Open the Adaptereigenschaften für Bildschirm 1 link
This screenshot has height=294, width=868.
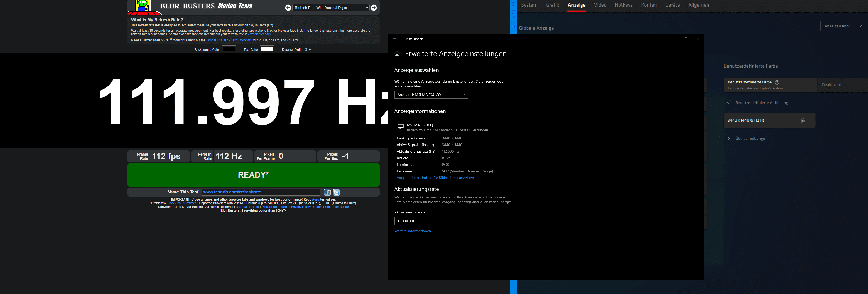tap(435, 178)
